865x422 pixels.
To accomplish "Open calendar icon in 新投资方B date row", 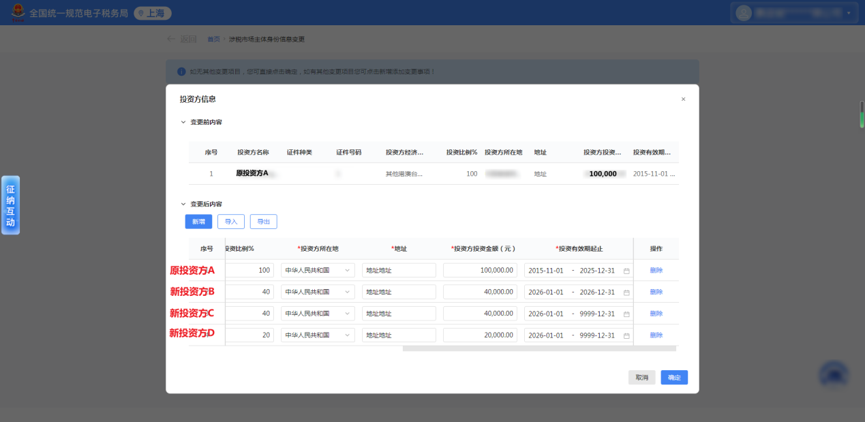I will pos(626,292).
